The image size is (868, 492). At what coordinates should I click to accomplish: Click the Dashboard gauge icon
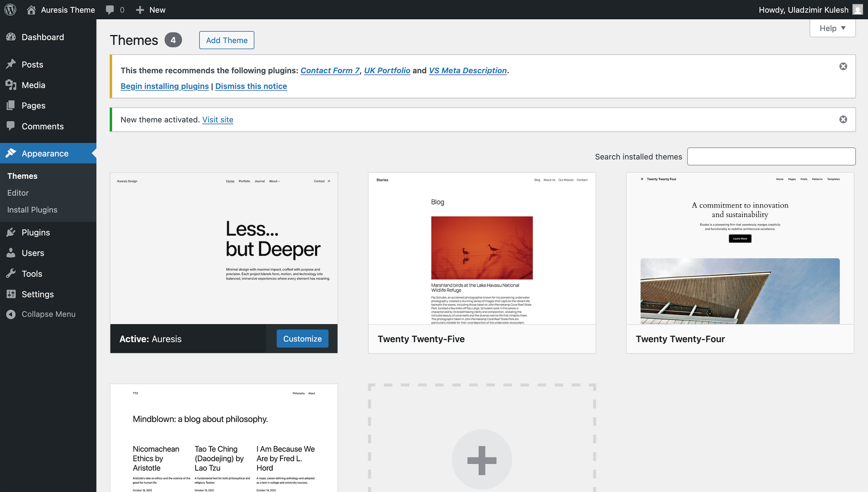pos(11,37)
